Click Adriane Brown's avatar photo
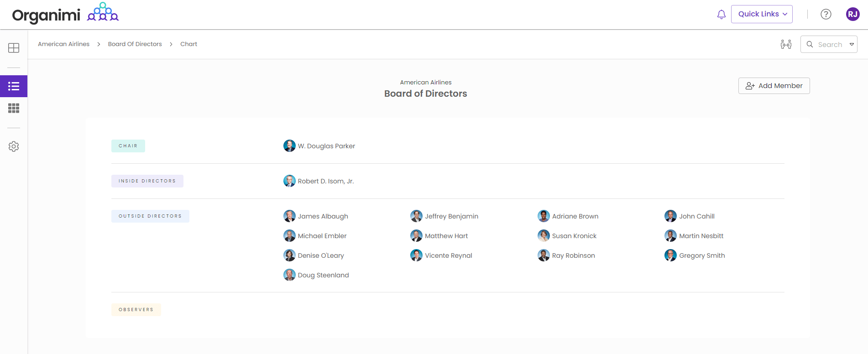 pos(544,216)
